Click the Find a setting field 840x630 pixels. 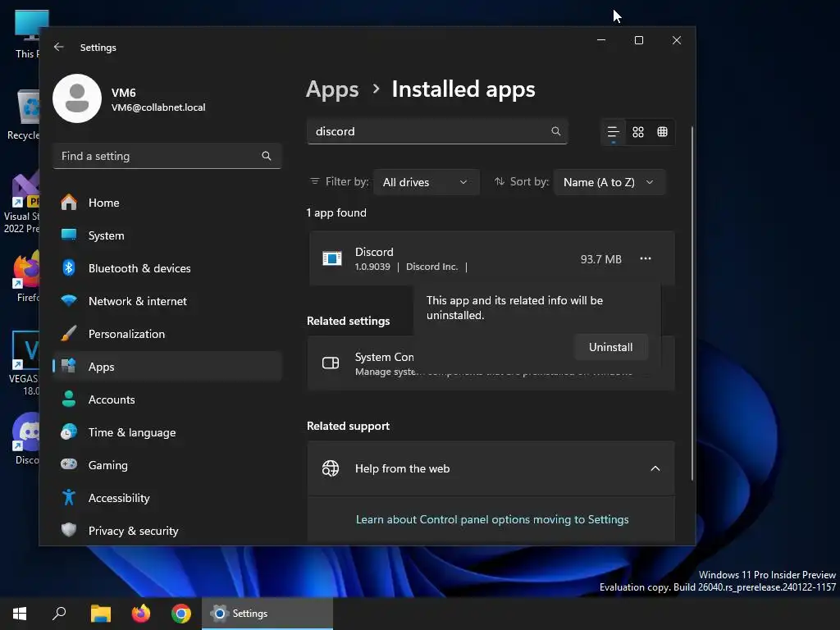(x=167, y=156)
